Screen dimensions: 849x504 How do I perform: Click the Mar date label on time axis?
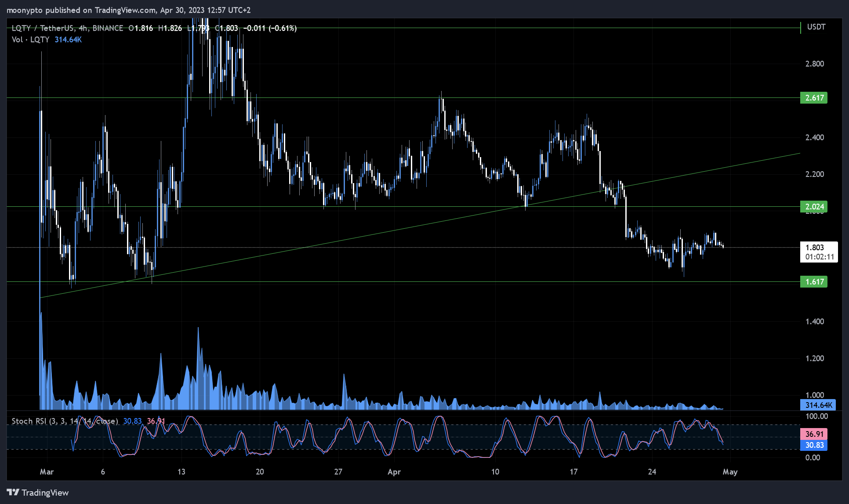[47, 472]
